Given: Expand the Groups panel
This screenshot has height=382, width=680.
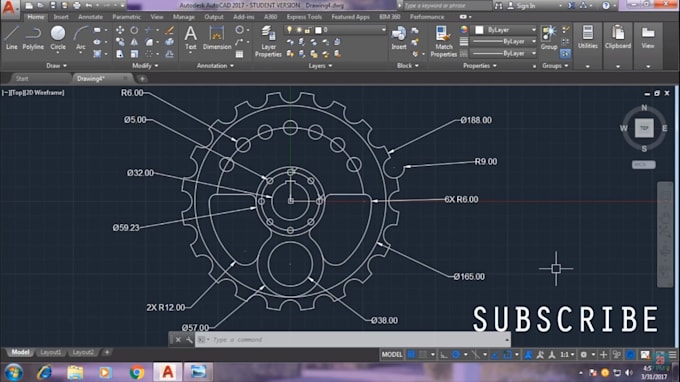Looking at the screenshot, I should click(555, 66).
